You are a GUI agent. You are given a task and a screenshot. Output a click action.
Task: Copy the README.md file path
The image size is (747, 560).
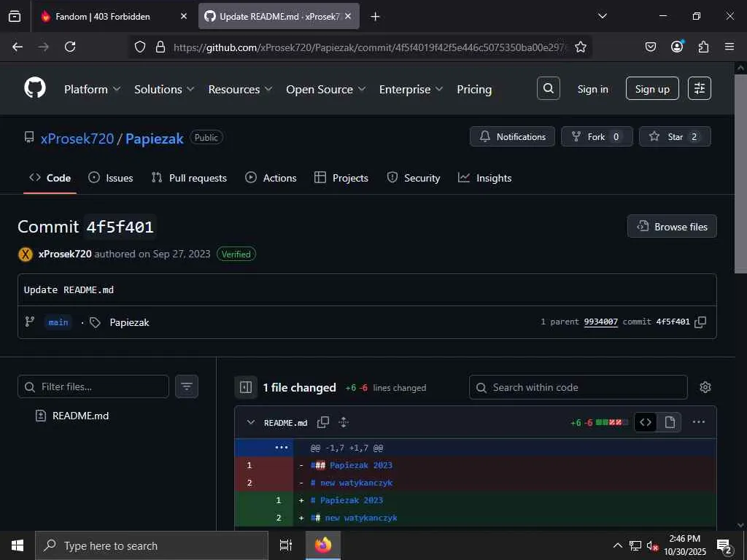coord(323,422)
